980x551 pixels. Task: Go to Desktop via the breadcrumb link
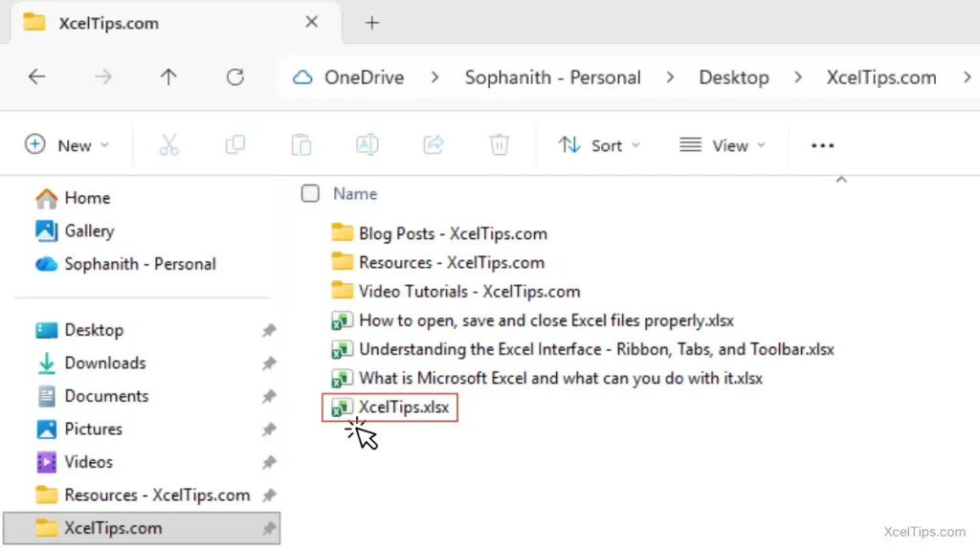coord(734,77)
